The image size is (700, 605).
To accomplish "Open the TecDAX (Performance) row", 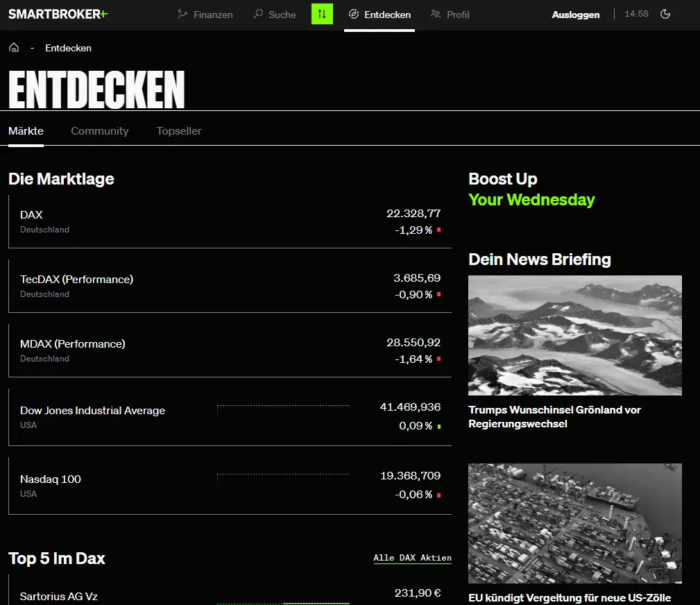I will (x=230, y=287).
